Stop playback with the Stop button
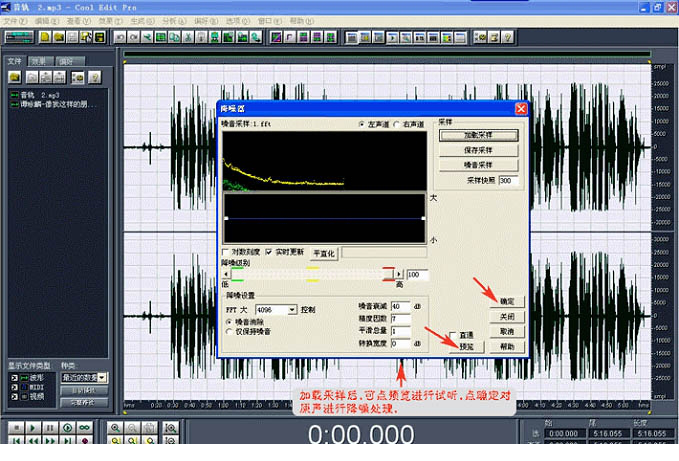This screenshot has height=461, width=679. tap(16, 428)
